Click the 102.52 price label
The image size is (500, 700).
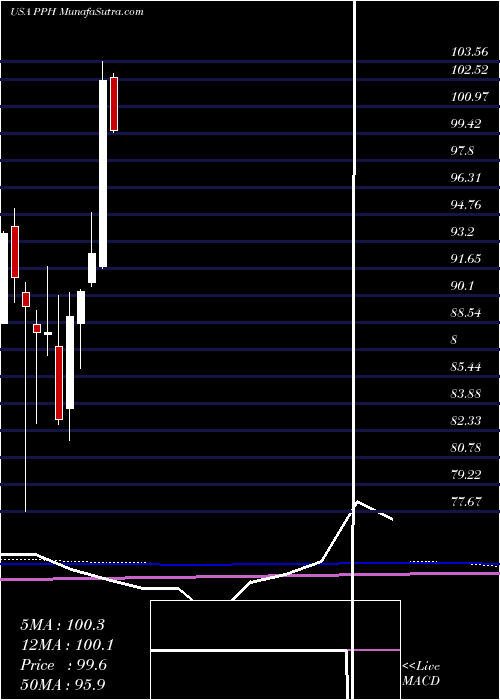470,70
